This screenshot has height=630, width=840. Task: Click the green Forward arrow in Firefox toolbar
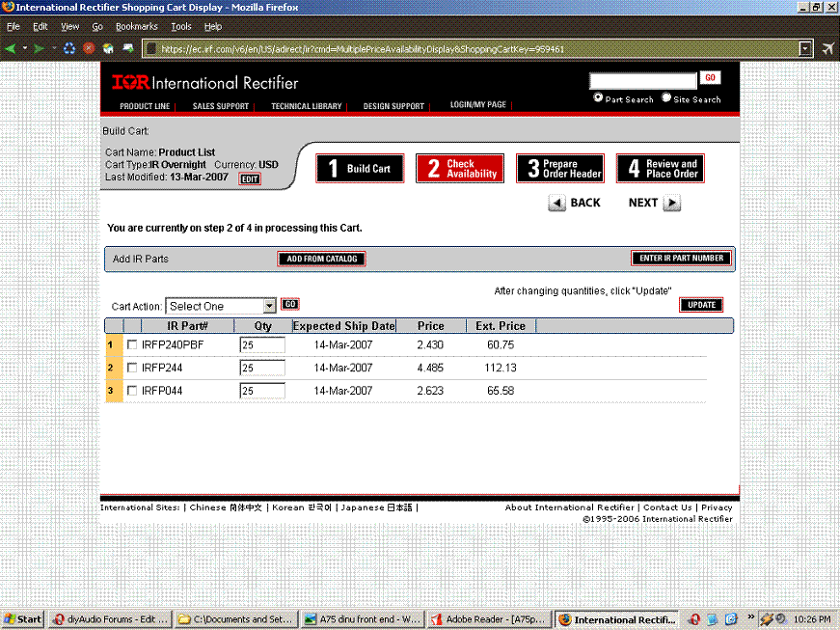click(x=40, y=49)
